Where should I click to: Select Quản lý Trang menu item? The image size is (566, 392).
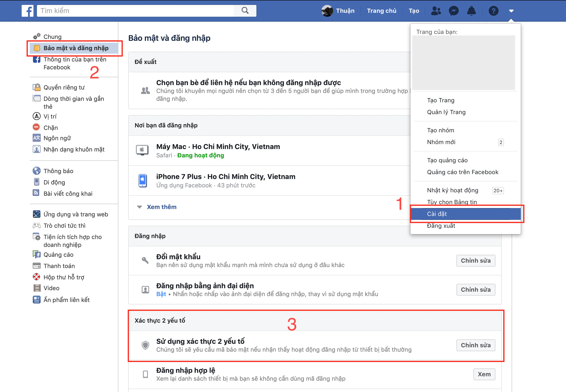click(446, 112)
